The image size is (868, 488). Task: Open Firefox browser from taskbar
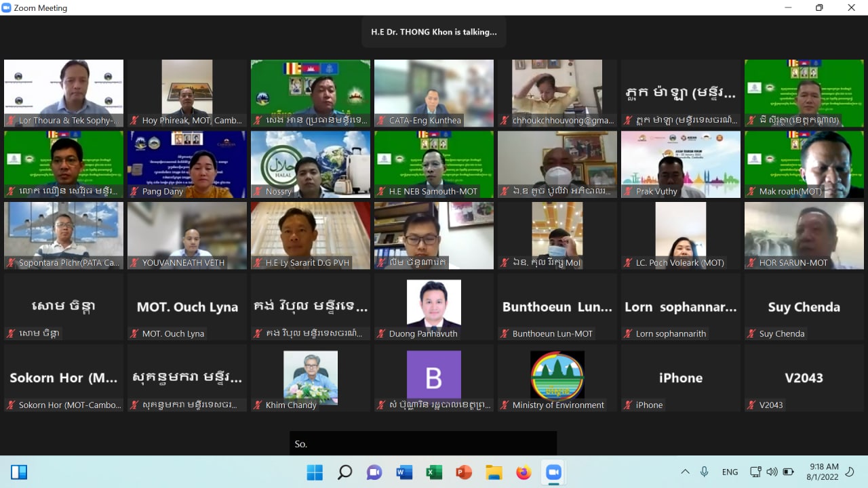pos(524,472)
